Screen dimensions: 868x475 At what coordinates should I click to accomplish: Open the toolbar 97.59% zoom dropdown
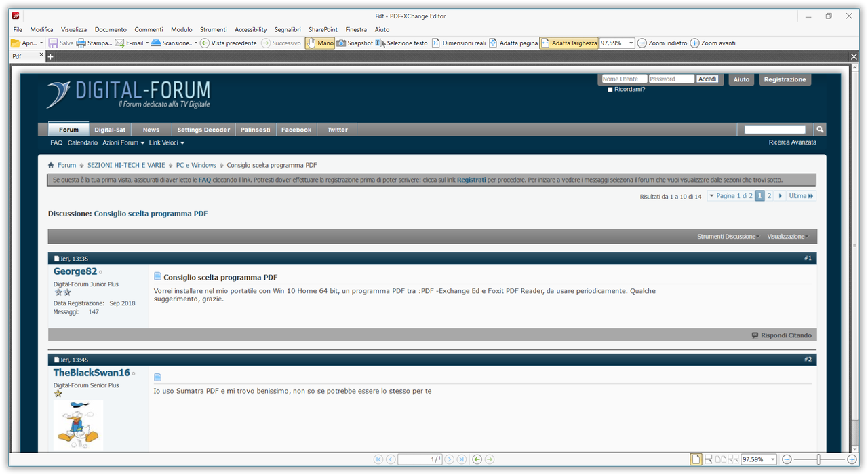click(631, 43)
